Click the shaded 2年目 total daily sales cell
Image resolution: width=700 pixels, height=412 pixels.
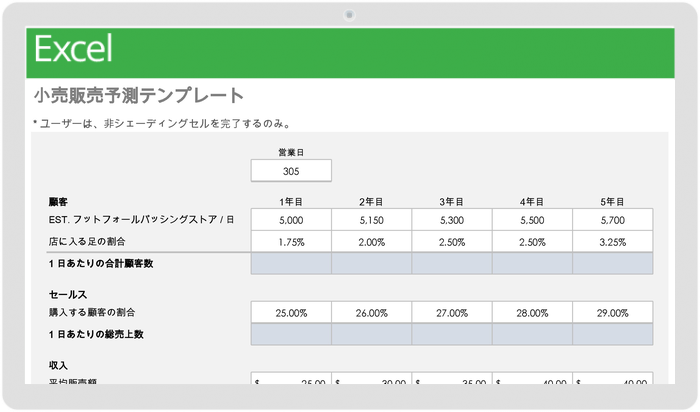coord(371,334)
